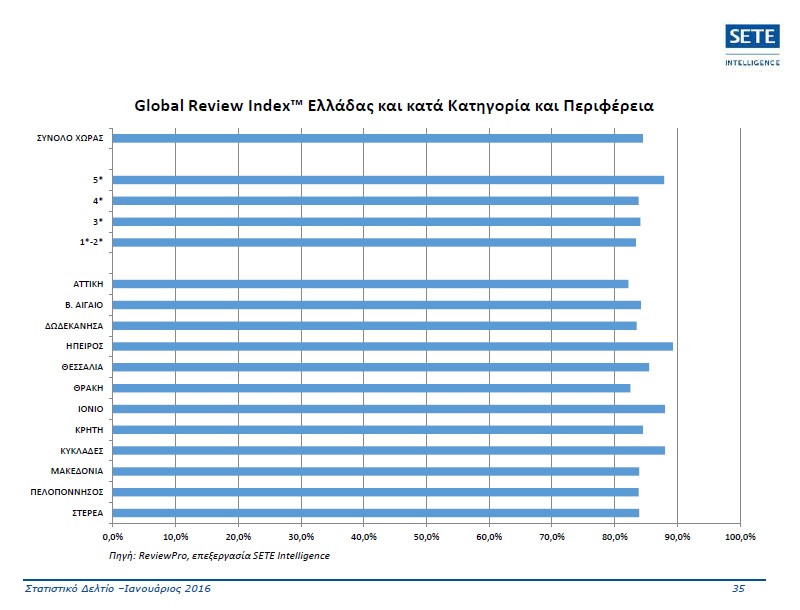Click the 10,0% axis value
800x610 pixels.
[x=176, y=537]
